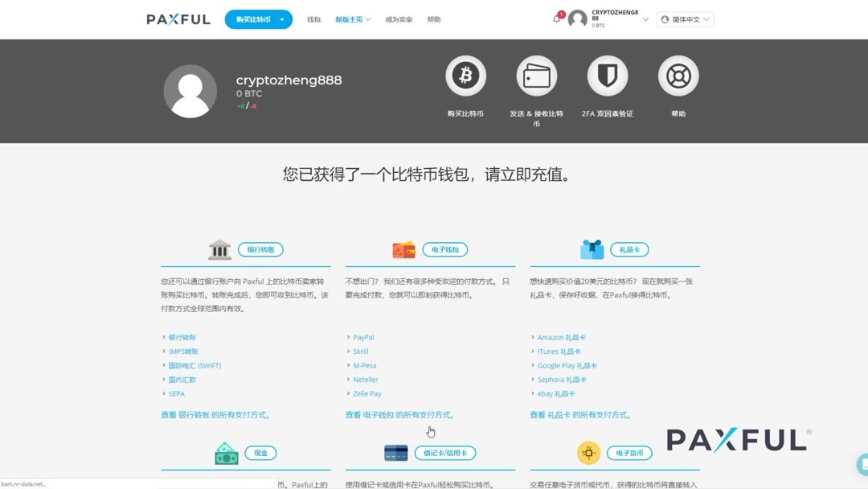Viewport: 868px width, 489px height.
Task: Select the e-wallet icon above 电子钱包
Action: pyautogui.click(x=405, y=249)
